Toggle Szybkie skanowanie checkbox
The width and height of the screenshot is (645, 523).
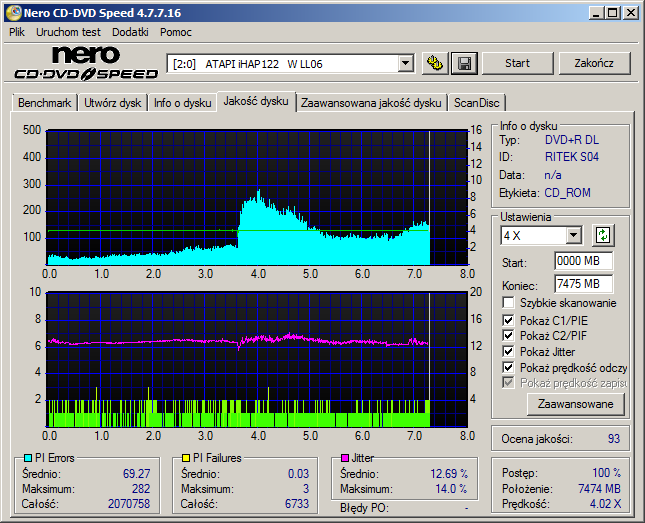pos(508,303)
